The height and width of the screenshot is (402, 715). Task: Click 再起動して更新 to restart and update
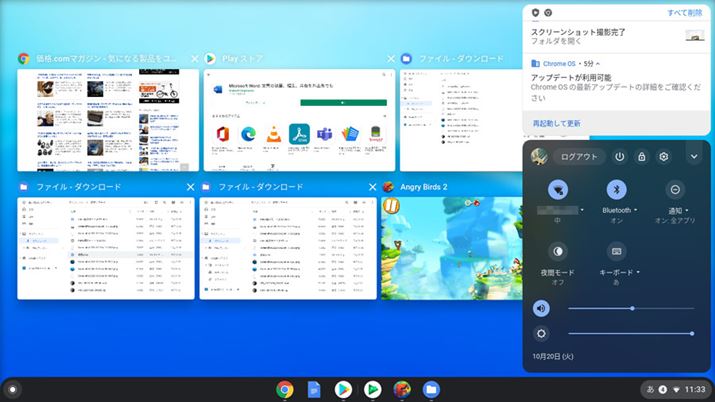(x=556, y=123)
